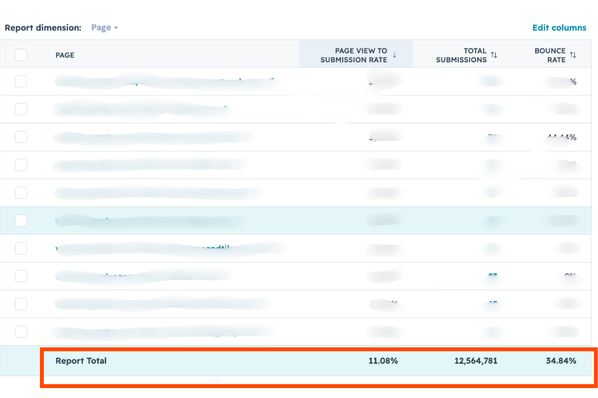Click the Edit columns link

pyautogui.click(x=559, y=28)
